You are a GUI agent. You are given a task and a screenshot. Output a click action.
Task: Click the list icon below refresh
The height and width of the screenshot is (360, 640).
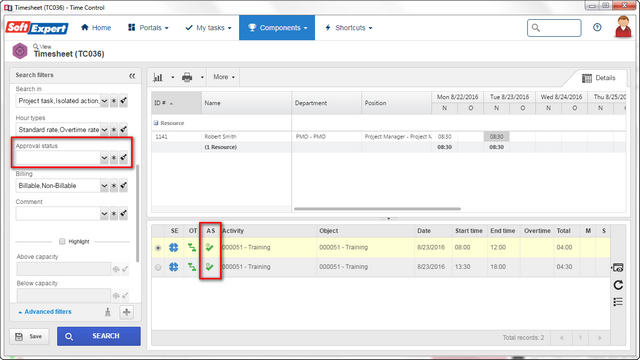coord(618,302)
